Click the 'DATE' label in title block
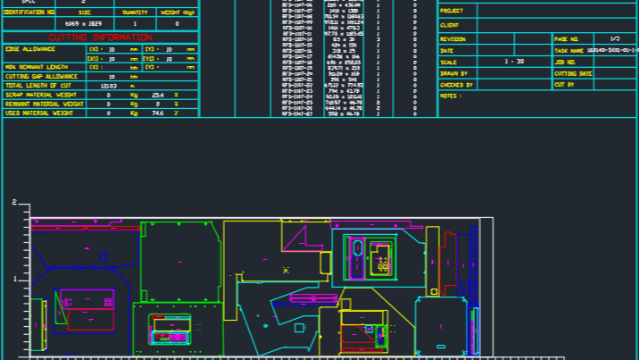Image resolution: width=640 pixels, height=360 pixels. 447,51
